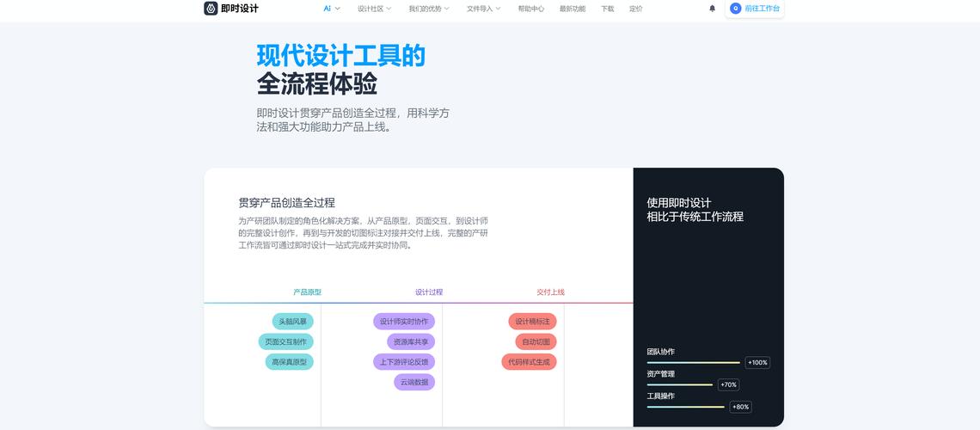Click the 上下游评论反馈 tag
The height and width of the screenshot is (430, 980).
(x=404, y=362)
